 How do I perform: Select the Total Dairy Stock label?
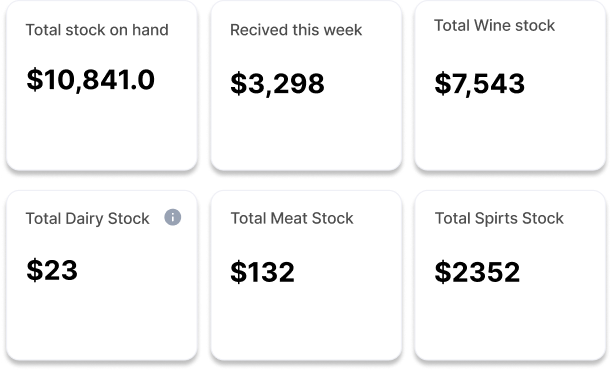pyautogui.click(x=88, y=219)
